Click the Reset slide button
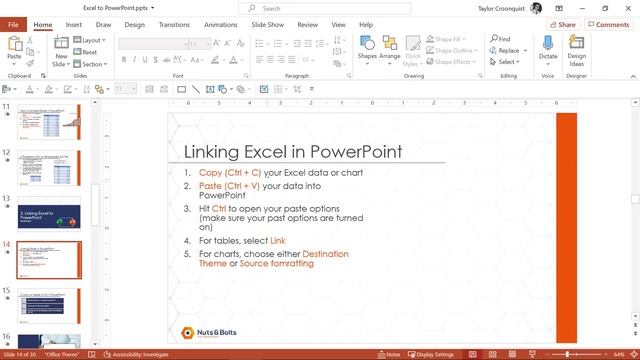640x360 pixels. (85, 52)
